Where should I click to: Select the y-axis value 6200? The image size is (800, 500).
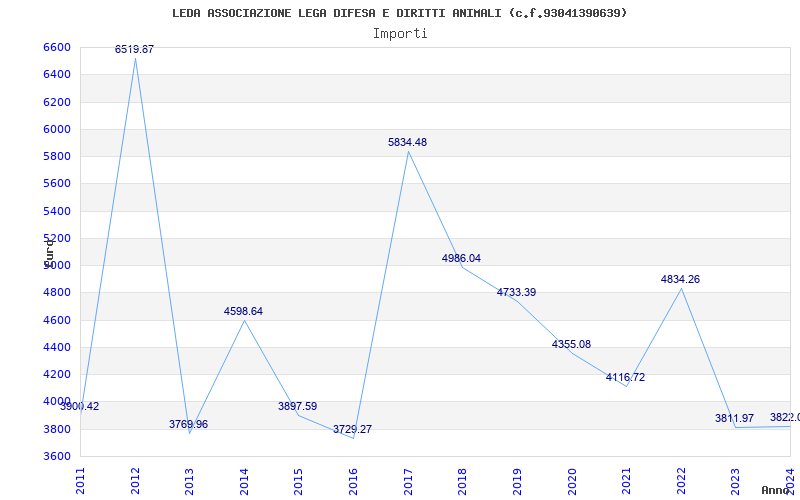pos(57,102)
